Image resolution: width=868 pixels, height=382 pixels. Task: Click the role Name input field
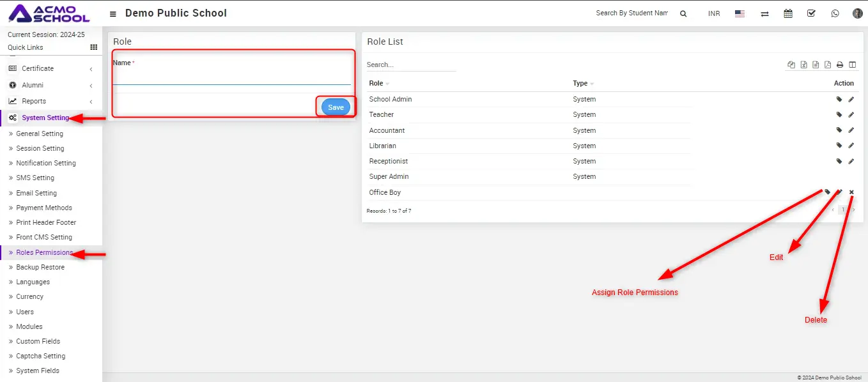[x=231, y=77]
